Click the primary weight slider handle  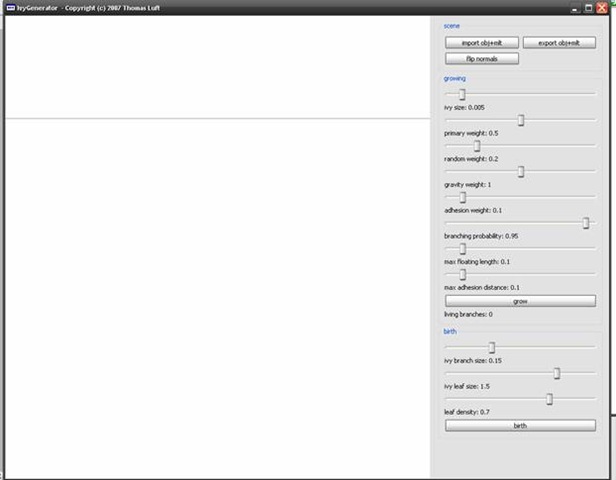coord(521,120)
